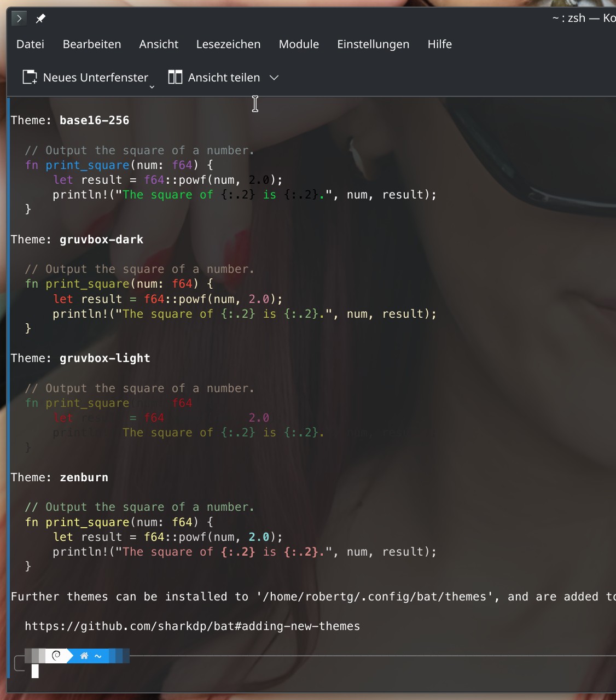This screenshot has height=700, width=616.
Task: Click the home icon in shell prompt
Action: click(84, 656)
